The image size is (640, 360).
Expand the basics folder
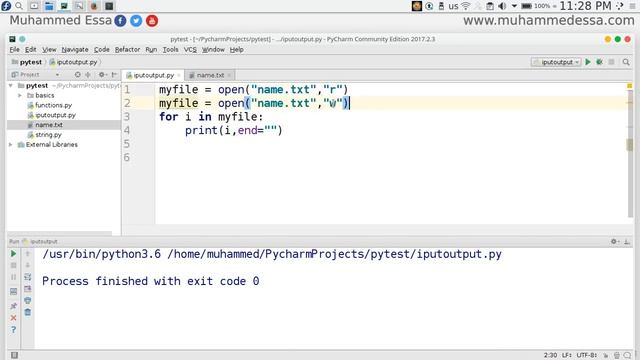[x=20, y=96]
